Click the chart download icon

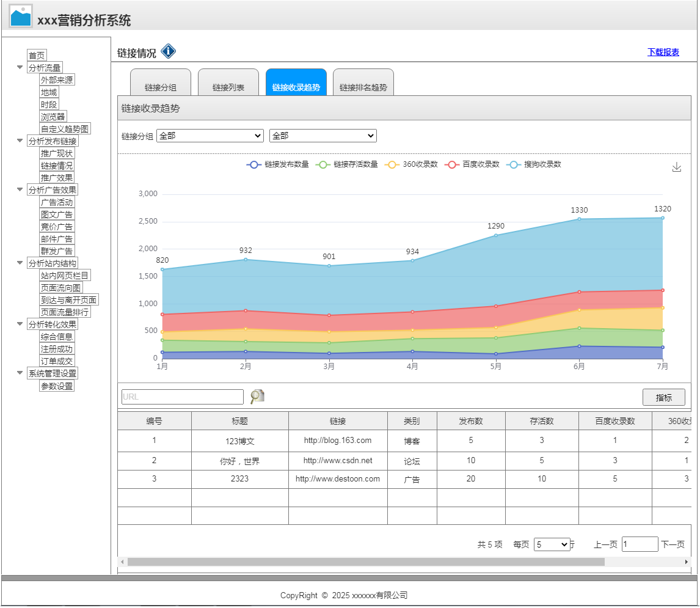(x=676, y=167)
